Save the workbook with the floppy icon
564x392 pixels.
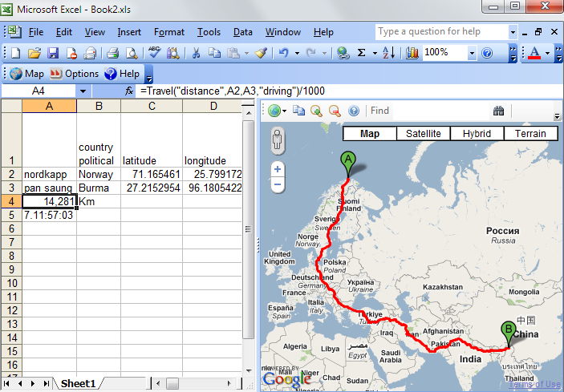click(53, 53)
